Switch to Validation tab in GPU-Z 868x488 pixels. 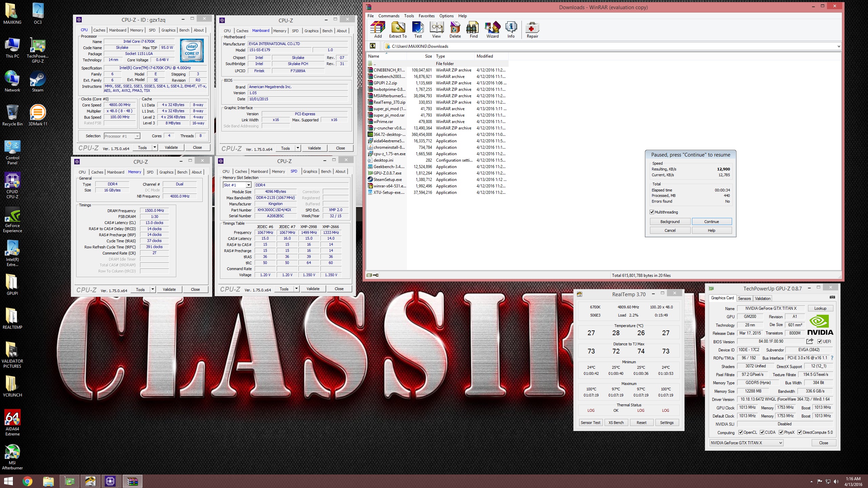pyautogui.click(x=763, y=299)
